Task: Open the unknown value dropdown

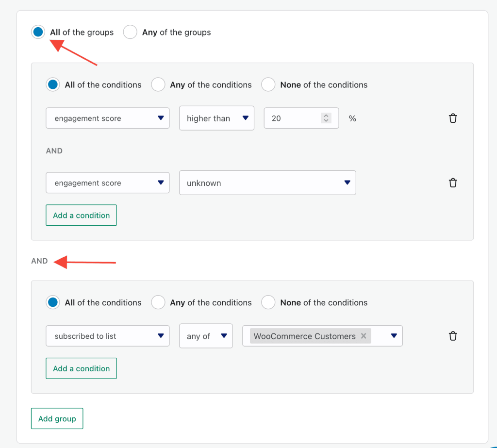Action: click(267, 183)
